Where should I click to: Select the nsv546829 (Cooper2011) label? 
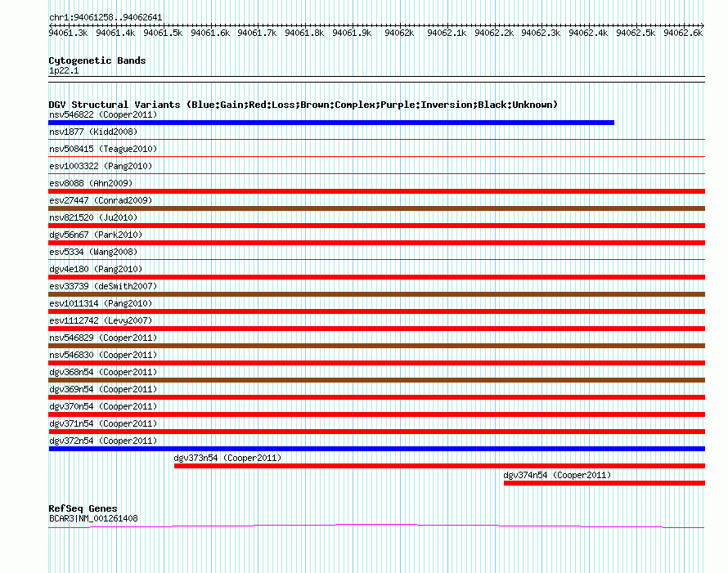pos(103,338)
